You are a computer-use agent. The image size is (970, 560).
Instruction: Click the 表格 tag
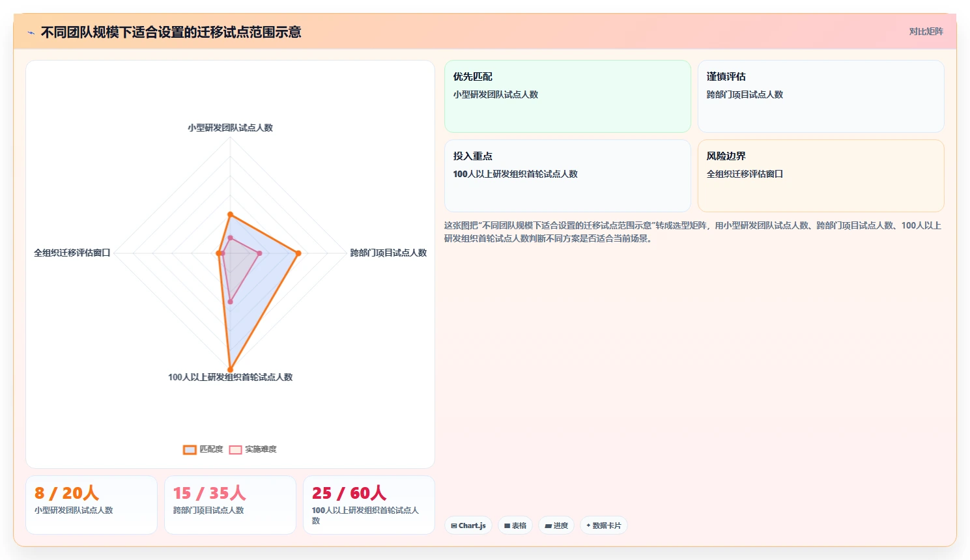[x=515, y=525]
